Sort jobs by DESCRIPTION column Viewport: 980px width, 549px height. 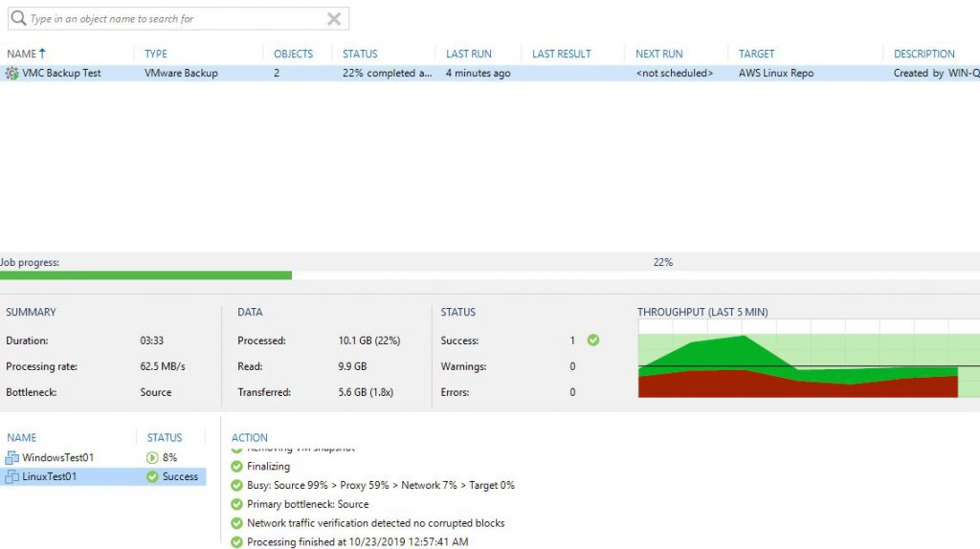tap(924, 54)
